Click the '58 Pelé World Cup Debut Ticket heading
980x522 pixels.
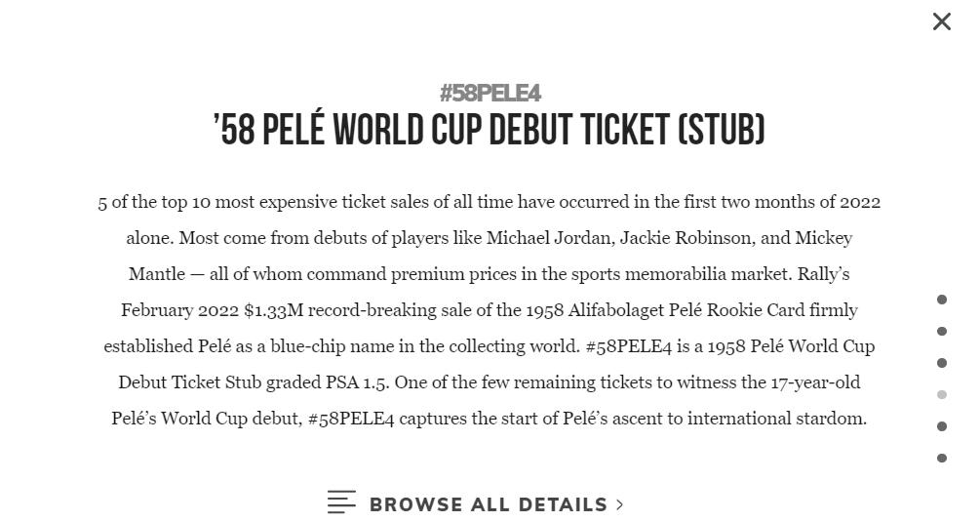[x=490, y=130]
